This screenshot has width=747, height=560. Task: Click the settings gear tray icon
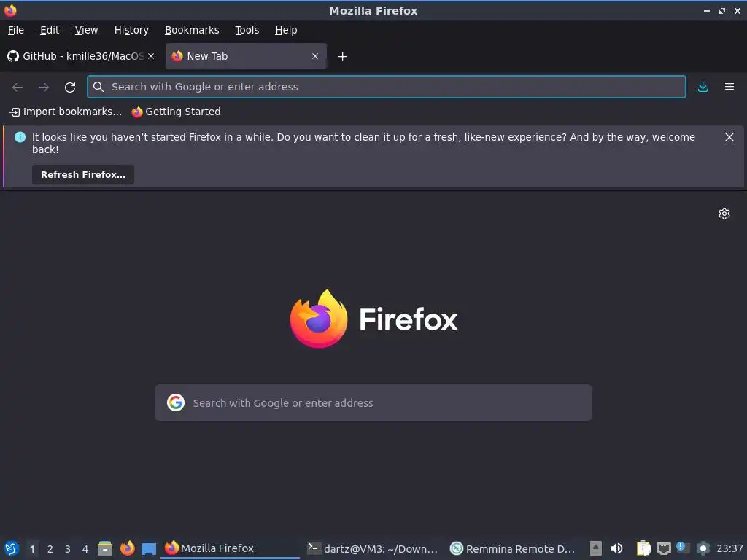(703, 548)
